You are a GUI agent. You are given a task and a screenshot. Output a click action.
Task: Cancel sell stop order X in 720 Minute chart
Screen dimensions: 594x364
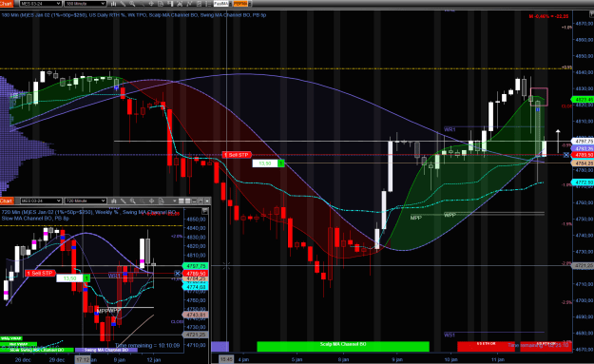(x=177, y=273)
